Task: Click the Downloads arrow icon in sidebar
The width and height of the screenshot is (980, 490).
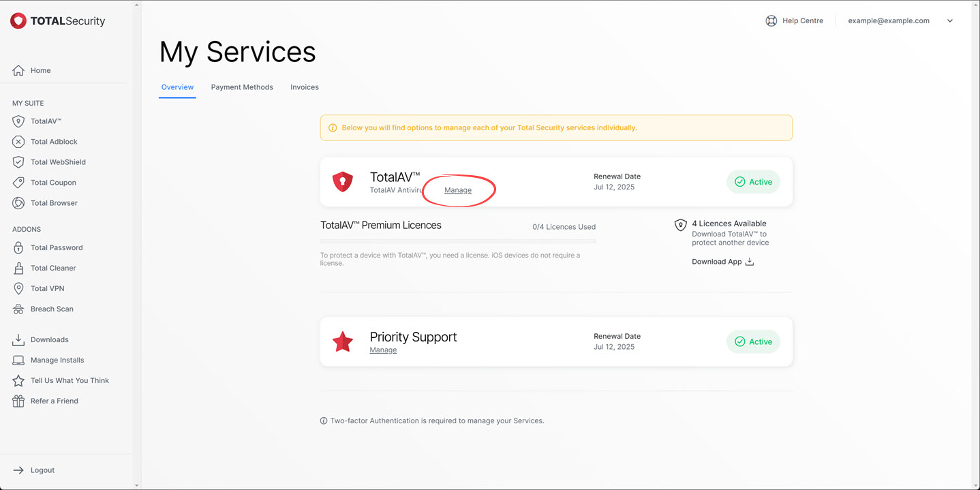Action: pyautogui.click(x=18, y=339)
